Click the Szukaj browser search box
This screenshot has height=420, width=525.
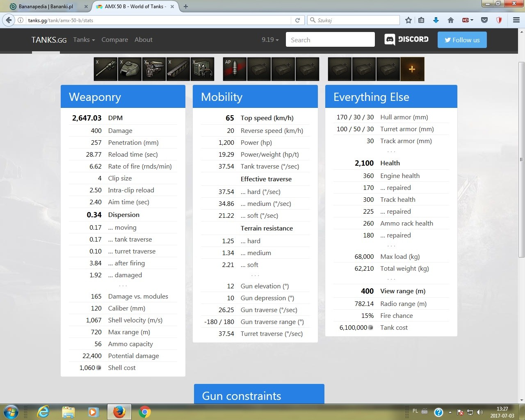point(354,20)
